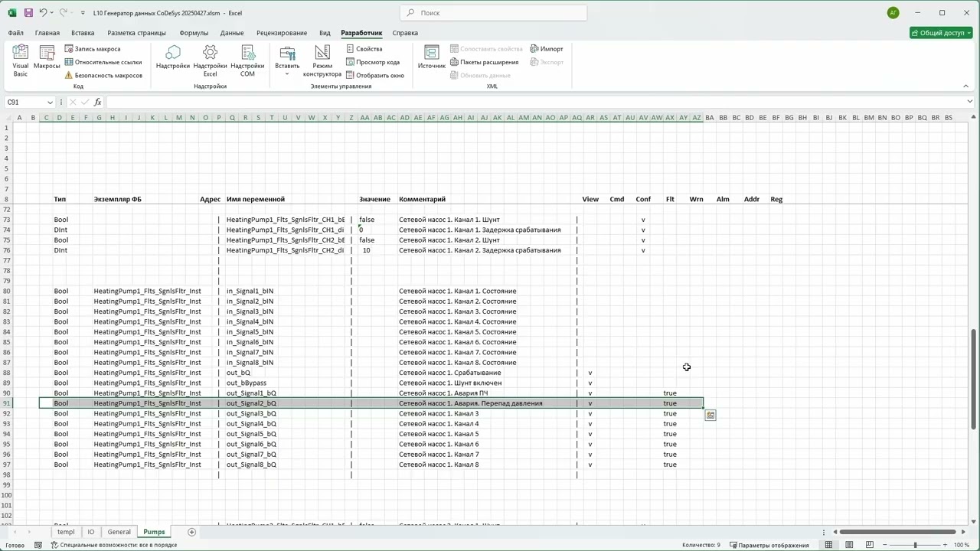This screenshot has width=980, height=551.
Task: Click the zoom slider handle
Action: (x=915, y=545)
